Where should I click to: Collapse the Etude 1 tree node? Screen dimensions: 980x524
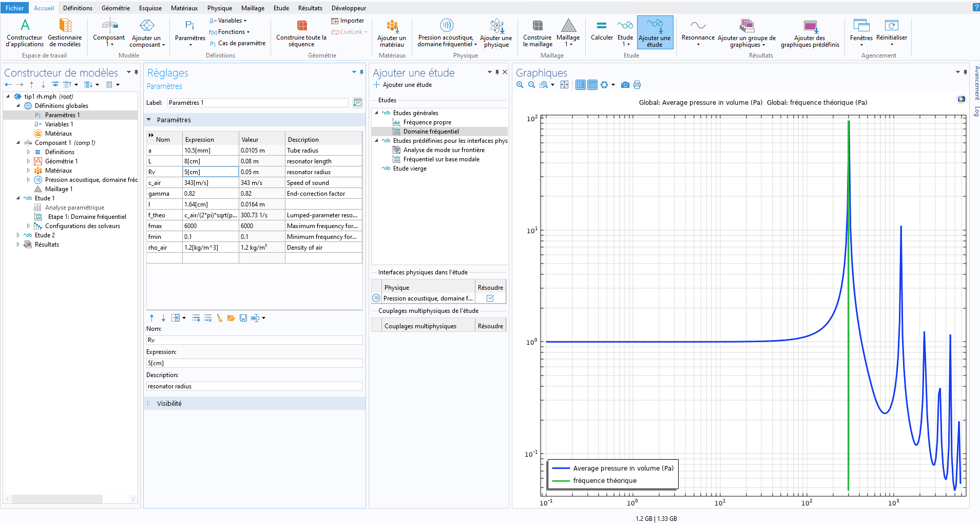pyautogui.click(x=18, y=198)
